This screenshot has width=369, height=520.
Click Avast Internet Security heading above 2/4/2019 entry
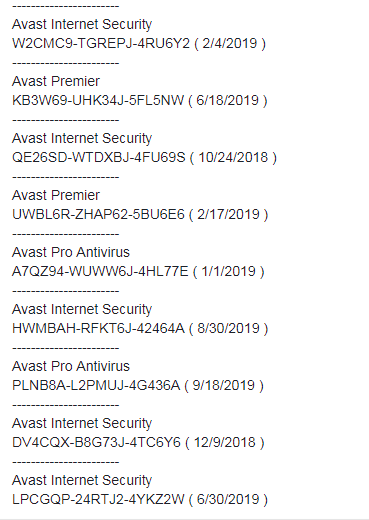[x=82, y=24]
